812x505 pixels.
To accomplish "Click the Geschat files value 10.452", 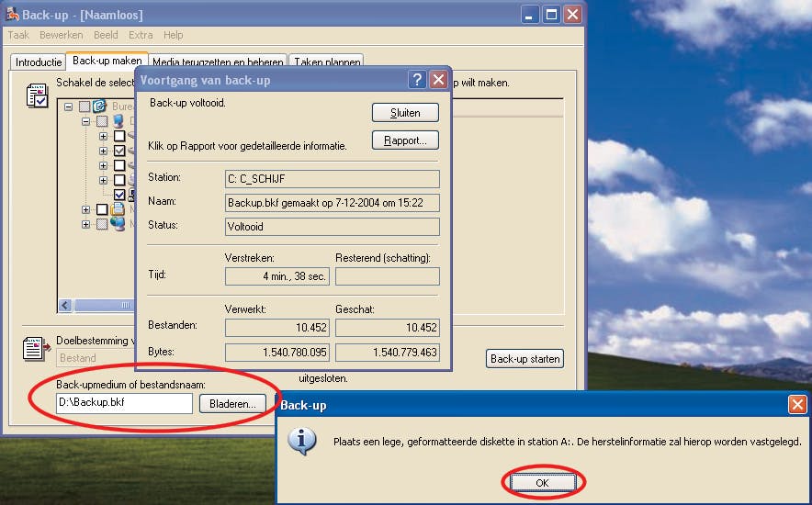I will click(388, 328).
